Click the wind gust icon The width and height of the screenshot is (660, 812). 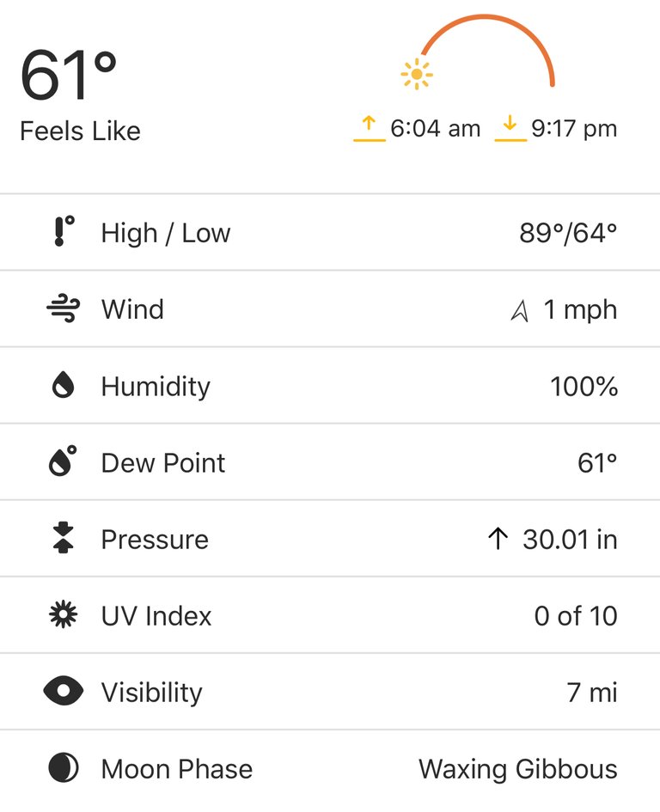pyautogui.click(x=64, y=308)
